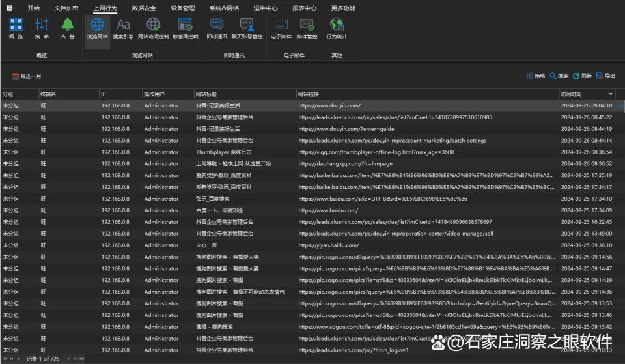
Task: Switch to the 设备管理 tab
Action: [183, 8]
